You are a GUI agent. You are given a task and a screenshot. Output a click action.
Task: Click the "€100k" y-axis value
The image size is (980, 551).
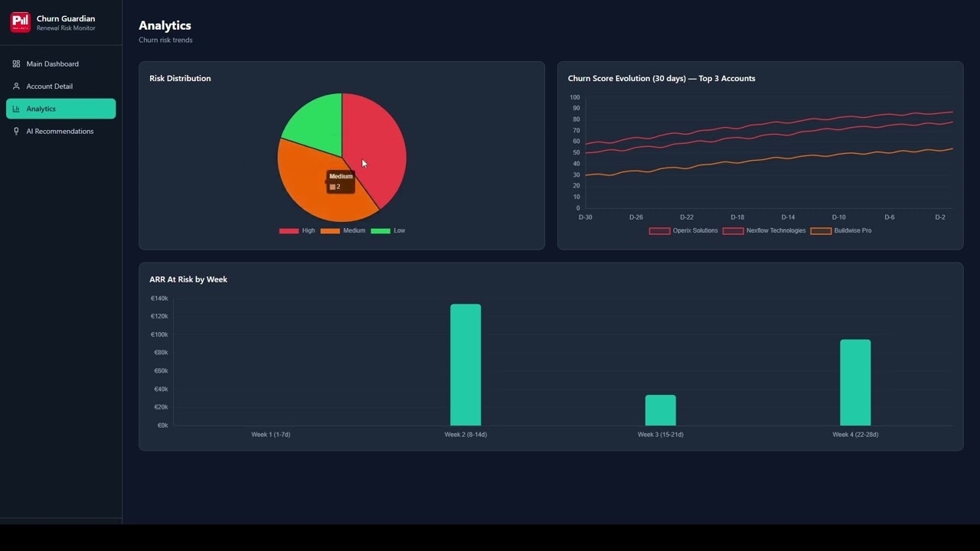tap(159, 334)
